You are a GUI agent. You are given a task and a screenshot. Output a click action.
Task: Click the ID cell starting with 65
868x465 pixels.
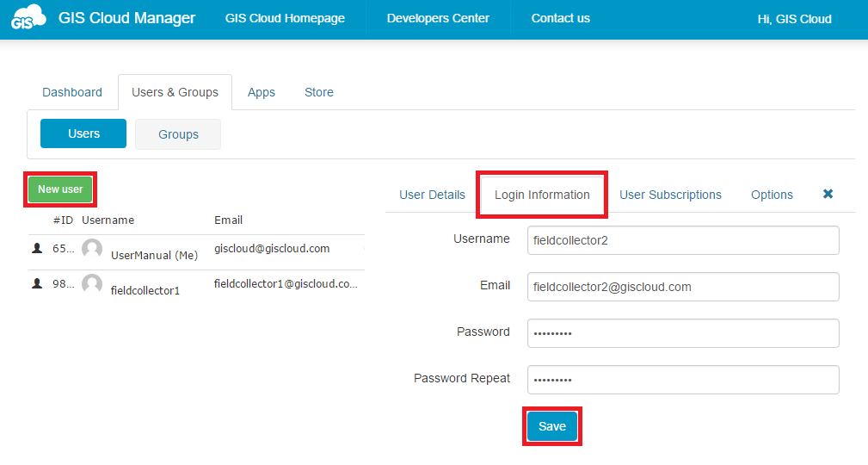[63, 249]
